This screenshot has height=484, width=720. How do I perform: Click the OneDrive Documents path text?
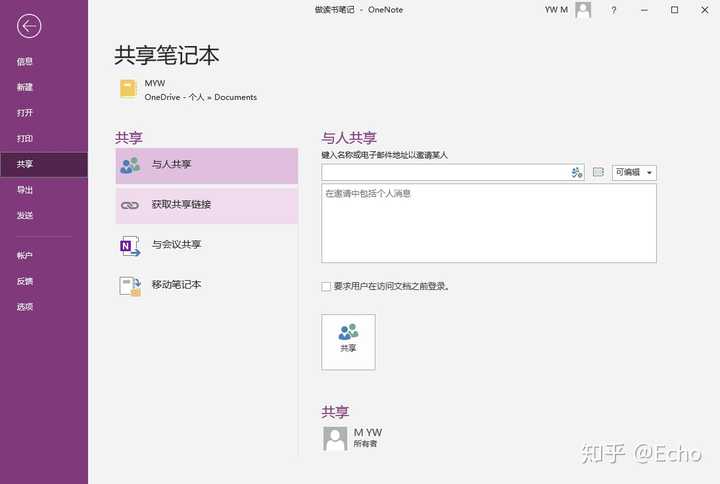click(x=201, y=97)
